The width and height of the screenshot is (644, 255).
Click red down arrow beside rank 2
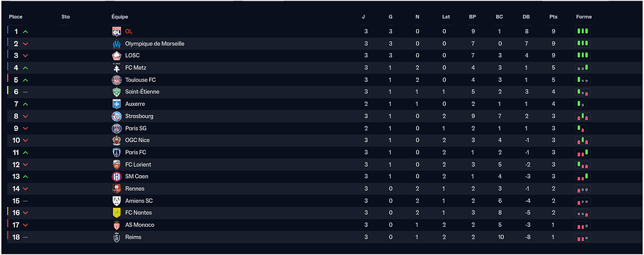coord(25,44)
